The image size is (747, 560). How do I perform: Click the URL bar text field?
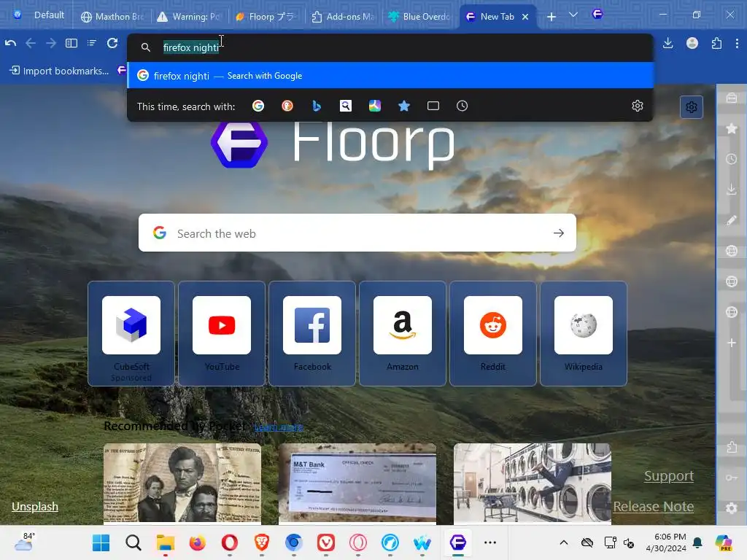tap(391, 47)
